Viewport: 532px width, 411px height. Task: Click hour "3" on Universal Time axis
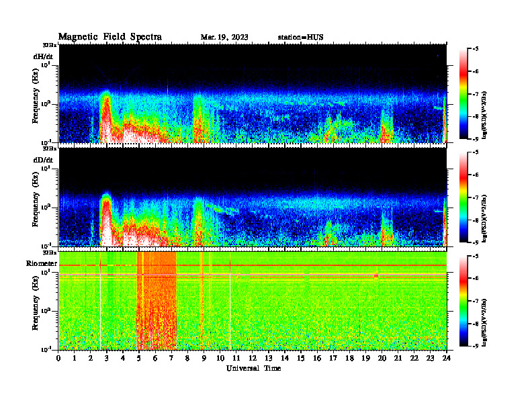pyautogui.click(x=107, y=359)
